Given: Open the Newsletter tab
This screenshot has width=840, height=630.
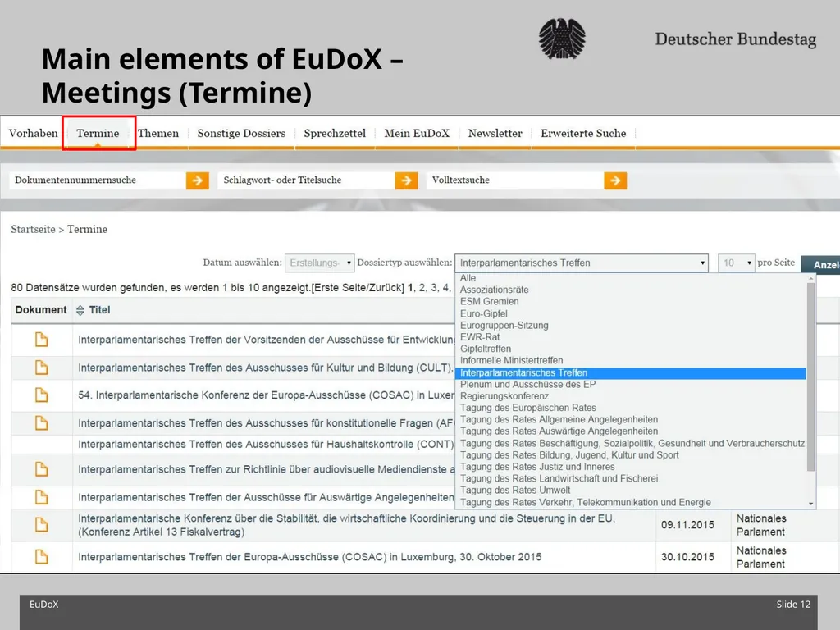Looking at the screenshot, I should (495, 133).
